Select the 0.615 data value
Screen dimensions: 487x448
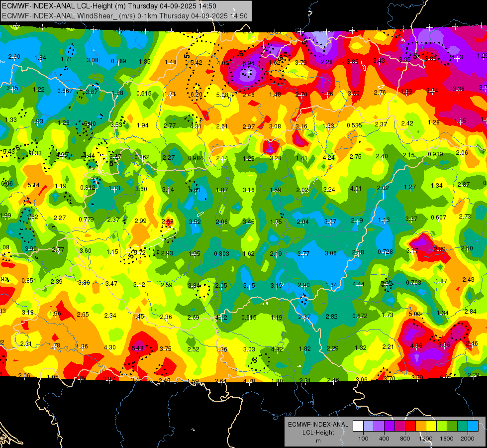point(249,318)
